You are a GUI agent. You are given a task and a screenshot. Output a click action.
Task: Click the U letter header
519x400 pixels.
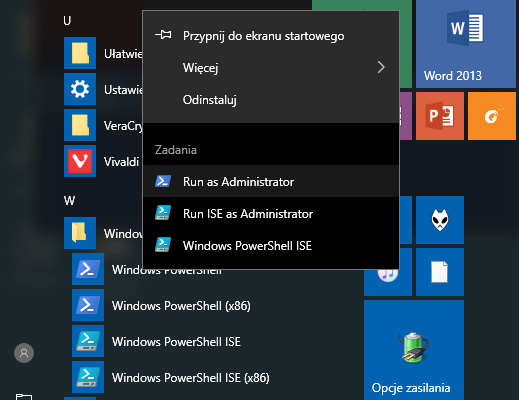[67, 21]
